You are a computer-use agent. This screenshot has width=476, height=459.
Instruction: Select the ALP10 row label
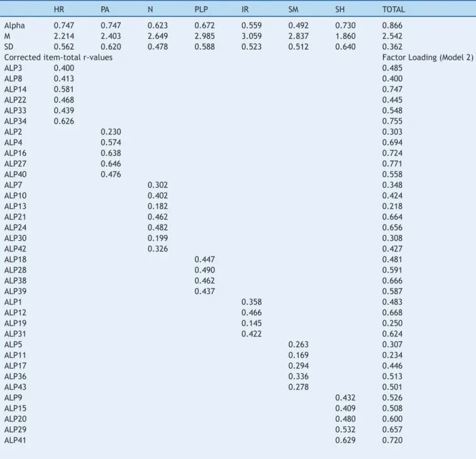point(15,196)
